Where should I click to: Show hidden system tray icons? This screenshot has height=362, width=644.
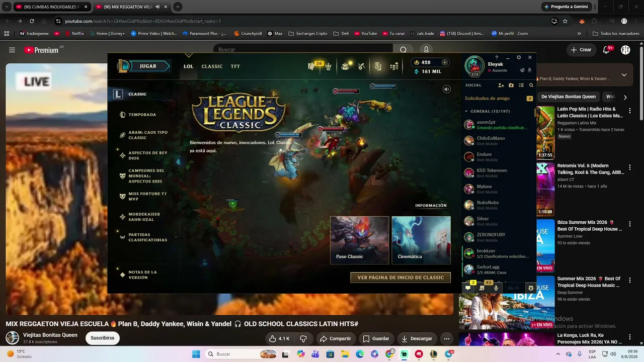tap(557, 354)
